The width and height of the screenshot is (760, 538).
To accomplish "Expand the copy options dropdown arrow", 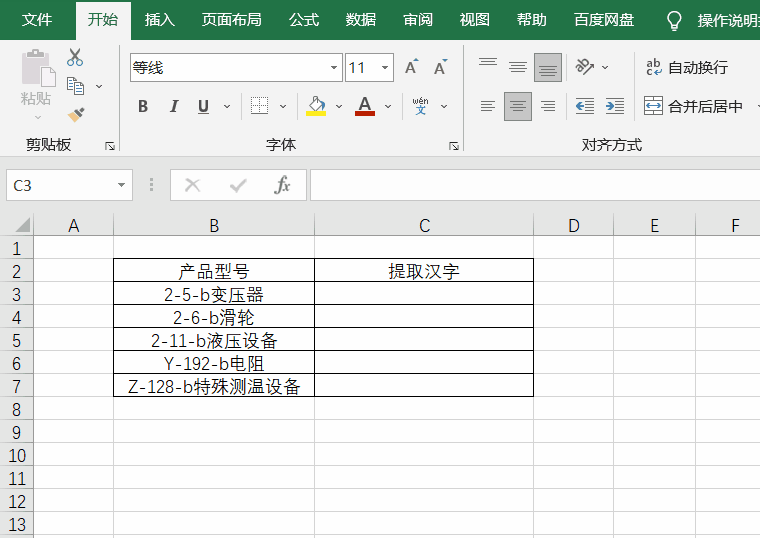I will (x=99, y=86).
